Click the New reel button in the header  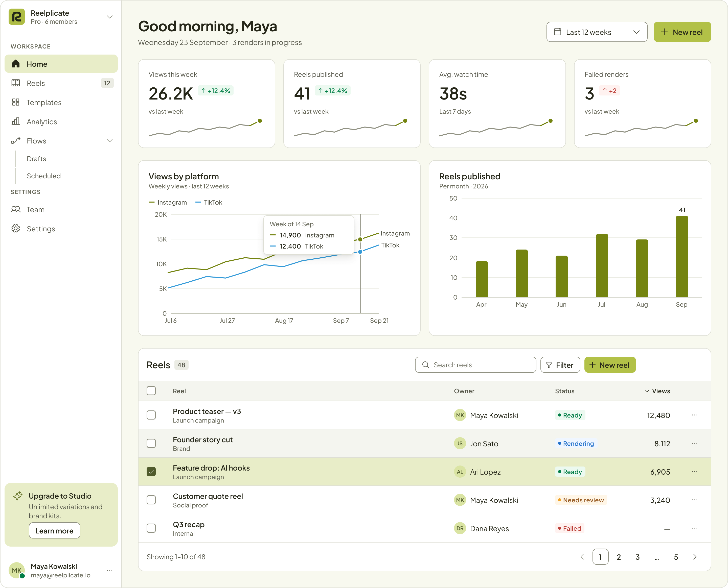[x=682, y=32]
